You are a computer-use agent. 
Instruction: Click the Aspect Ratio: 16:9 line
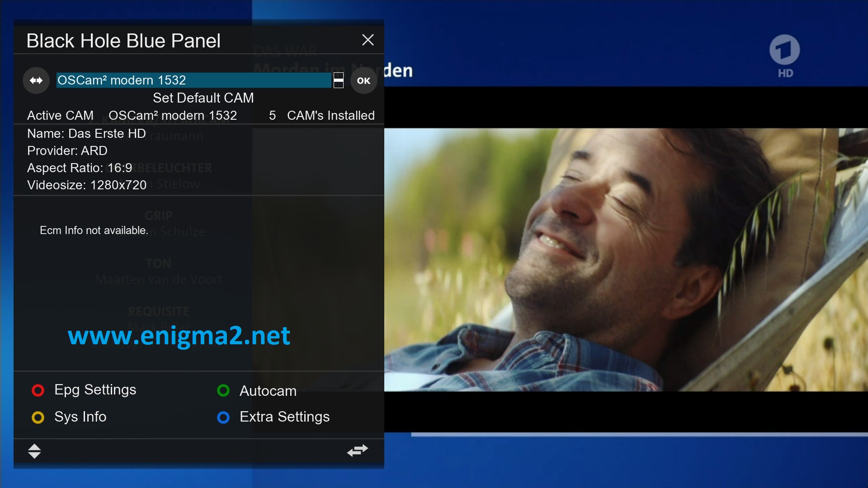80,168
